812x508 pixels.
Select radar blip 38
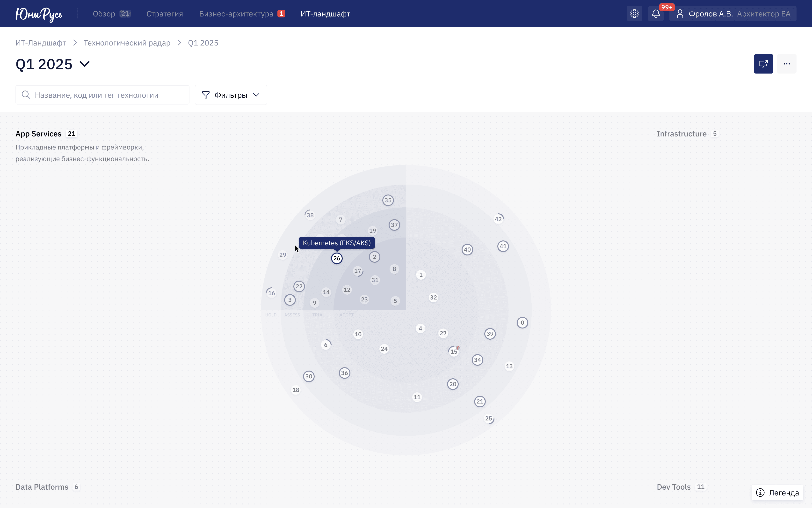point(310,215)
